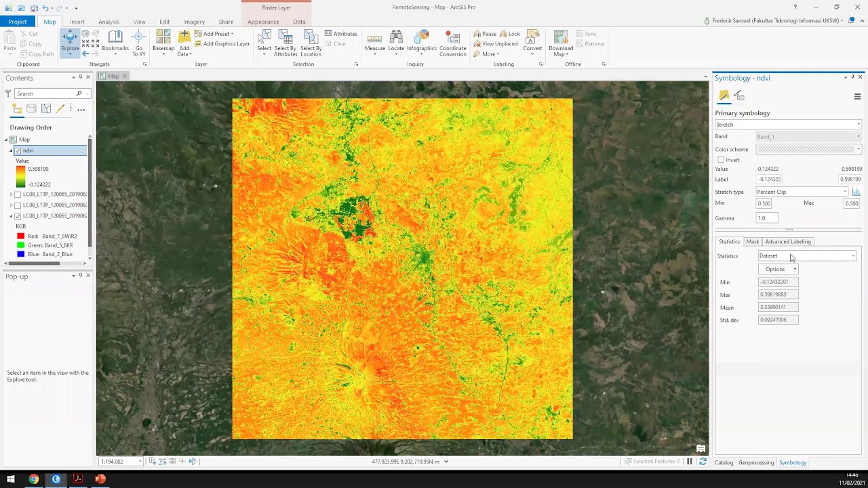Open the Bookmarks menu
This screenshot has height=488, width=868.
[x=115, y=42]
